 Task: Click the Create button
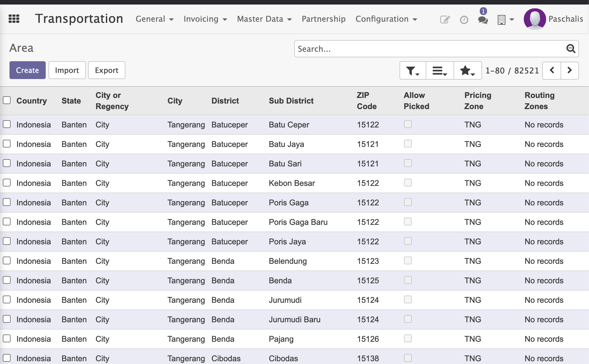28,70
